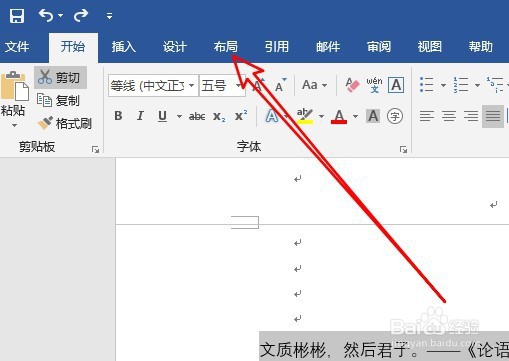Click the 复制 copy button

pyautogui.click(x=59, y=100)
